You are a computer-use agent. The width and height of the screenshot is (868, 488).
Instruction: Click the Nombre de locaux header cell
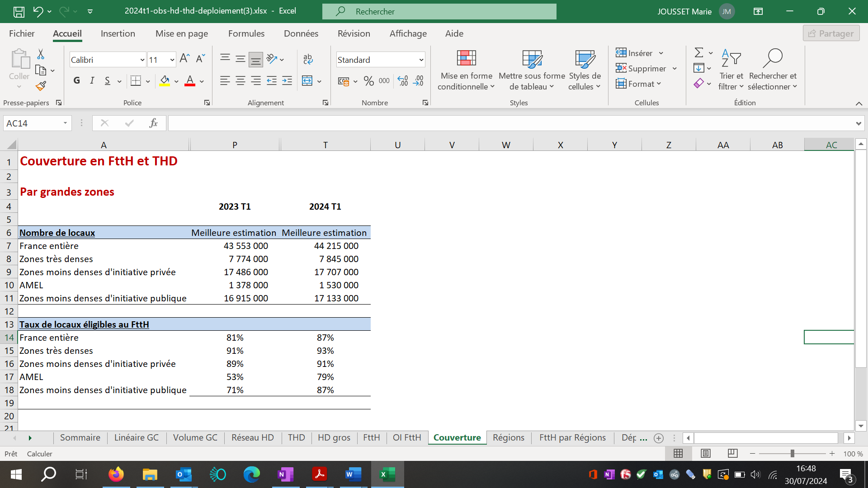coord(57,233)
